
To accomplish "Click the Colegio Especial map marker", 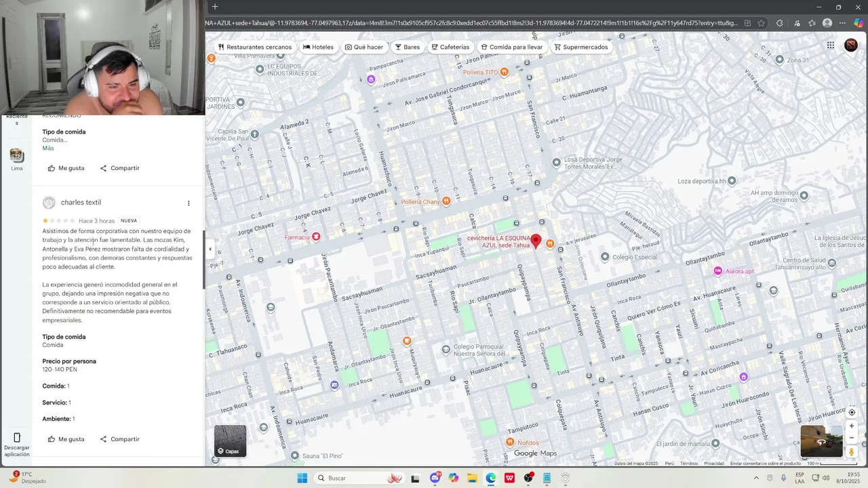I will pyautogui.click(x=605, y=257).
